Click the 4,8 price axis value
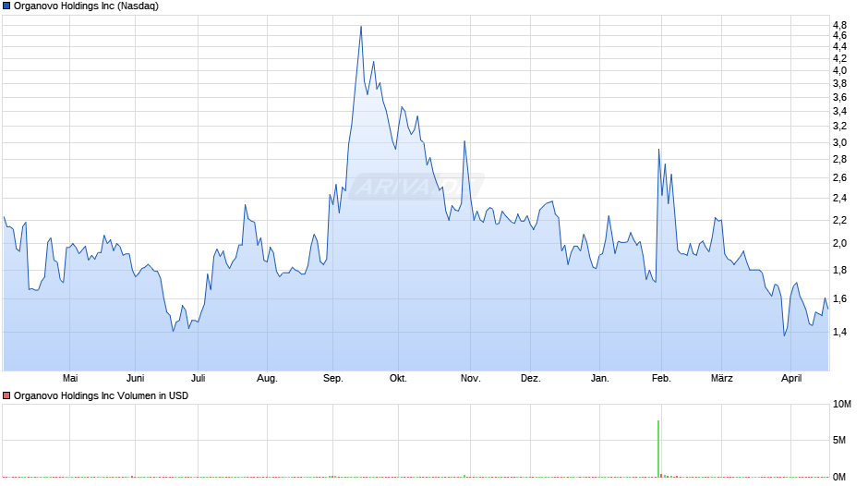The width and height of the screenshot is (868, 486). (x=839, y=25)
